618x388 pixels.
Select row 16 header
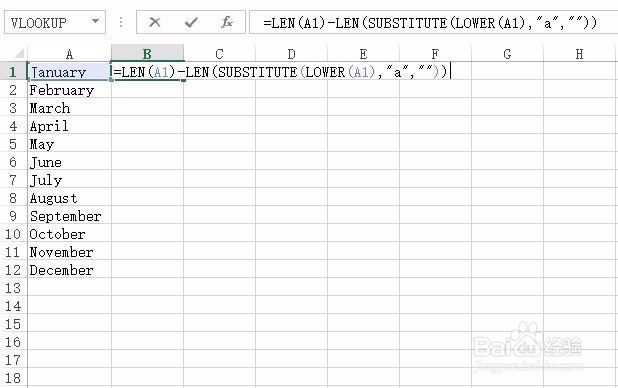click(x=13, y=342)
